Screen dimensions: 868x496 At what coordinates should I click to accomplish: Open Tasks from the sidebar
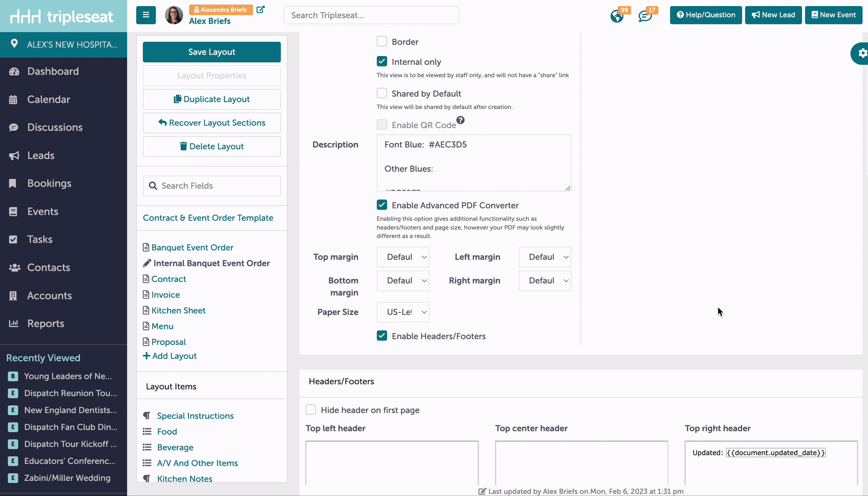tap(40, 240)
